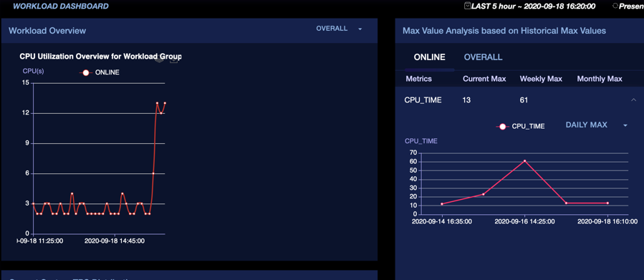Click the Max Value Analysis panel title
Screen dimensions: 644x280
(504, 31)
